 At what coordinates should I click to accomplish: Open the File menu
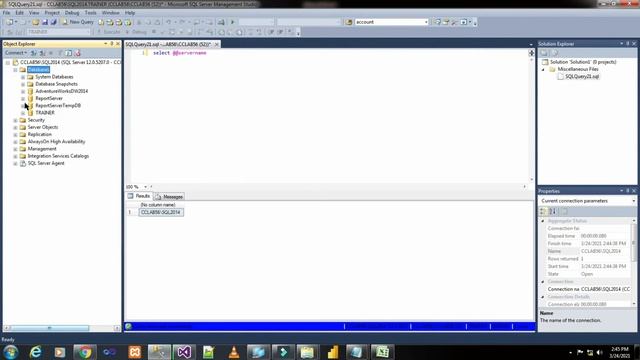pyautogui.click(x=7, y=13)
